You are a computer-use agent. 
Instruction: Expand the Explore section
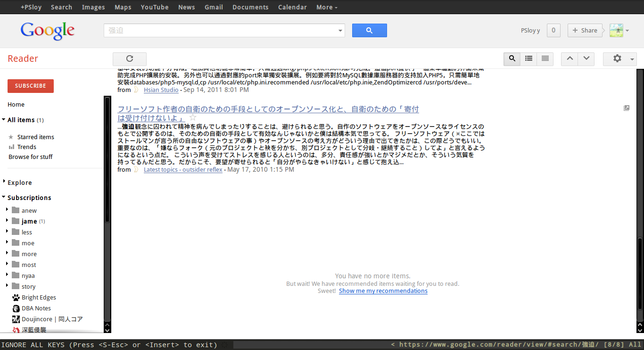pyautogui.click(x=4, y=182)
